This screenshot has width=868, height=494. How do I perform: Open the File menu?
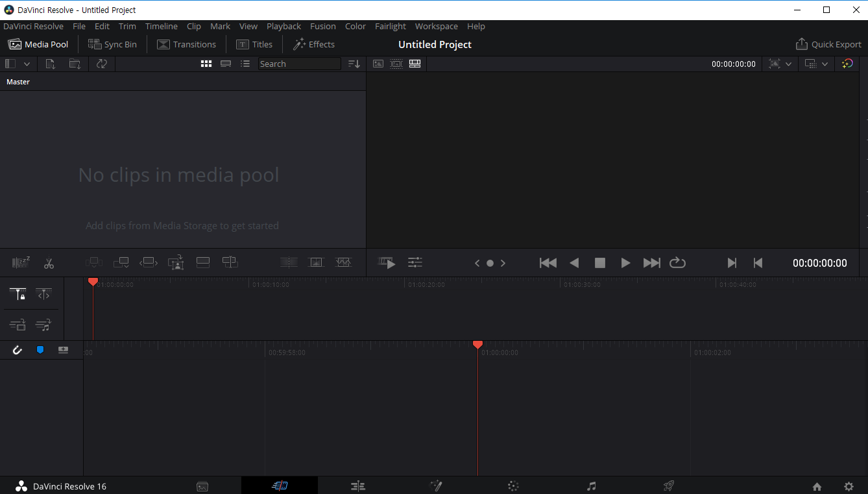point(79,27)
